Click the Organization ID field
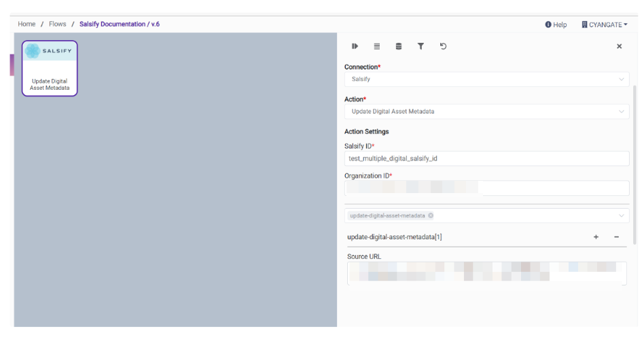The image size is (644, 344). coord(486,188)
